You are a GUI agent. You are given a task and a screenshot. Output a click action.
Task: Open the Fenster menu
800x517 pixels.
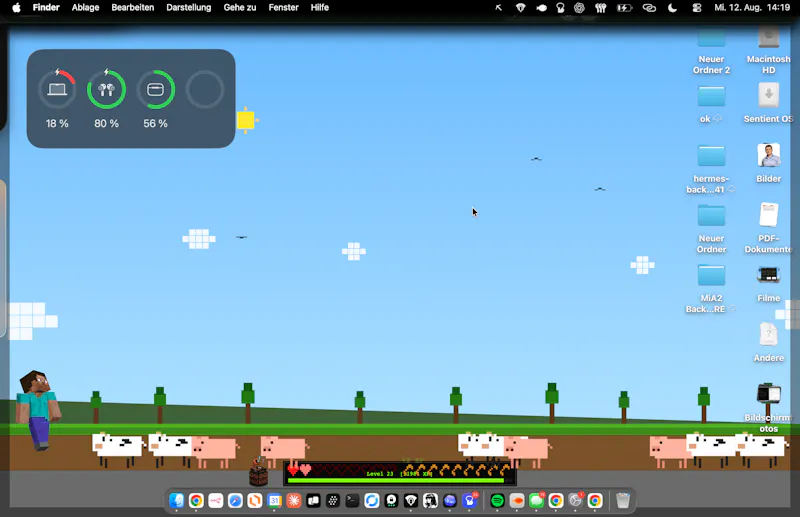pyautogui.click(x=284, y=8)
